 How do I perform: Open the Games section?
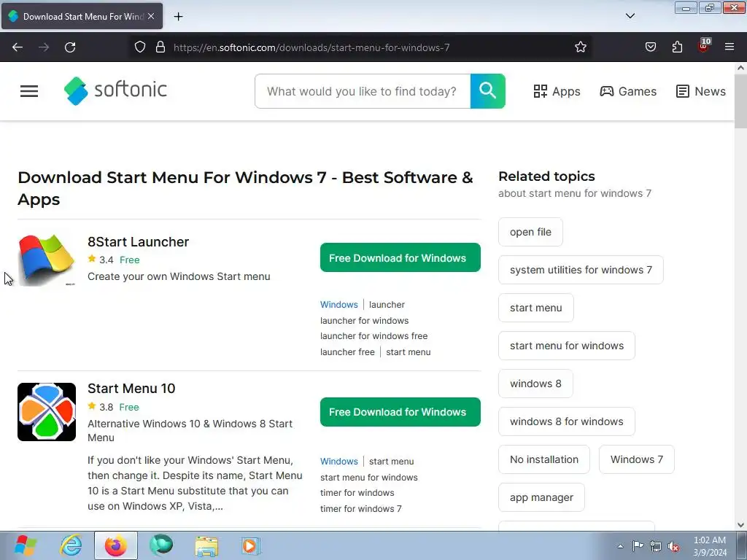[x=628, y=91]
